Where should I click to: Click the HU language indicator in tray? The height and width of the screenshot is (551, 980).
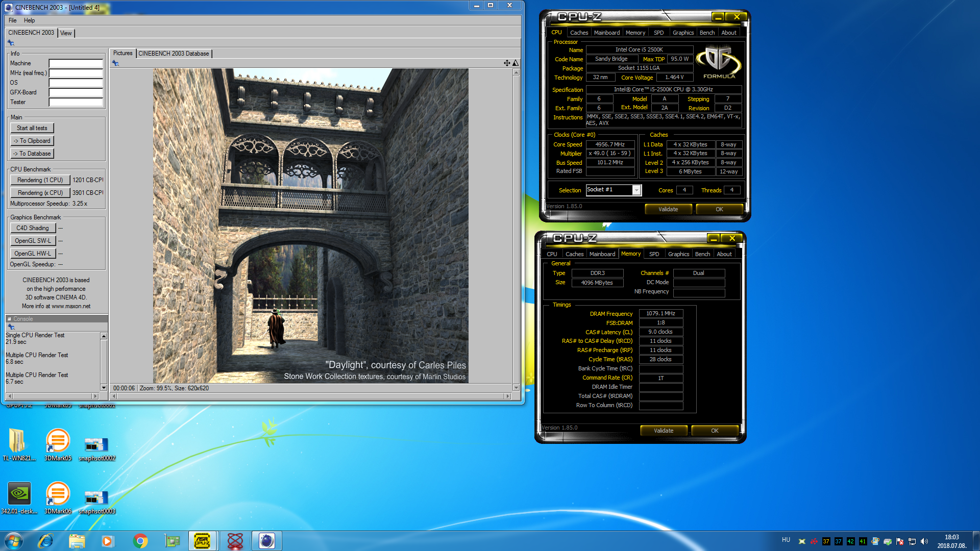coord(786,540)
